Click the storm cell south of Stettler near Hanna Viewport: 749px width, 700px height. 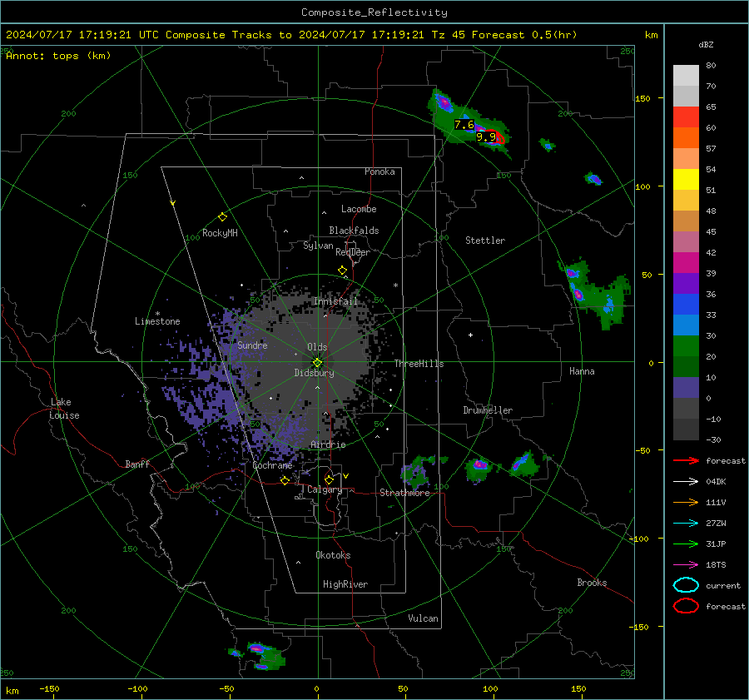point(593,292)
